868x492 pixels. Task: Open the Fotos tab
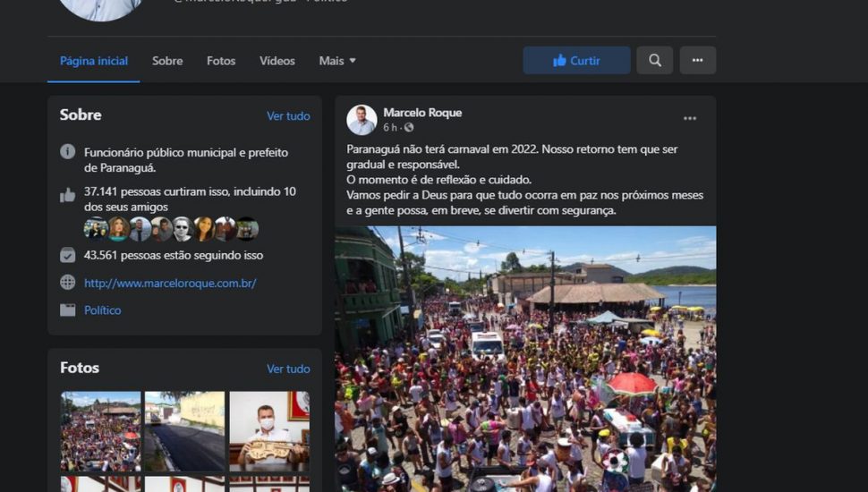(221, 61)
